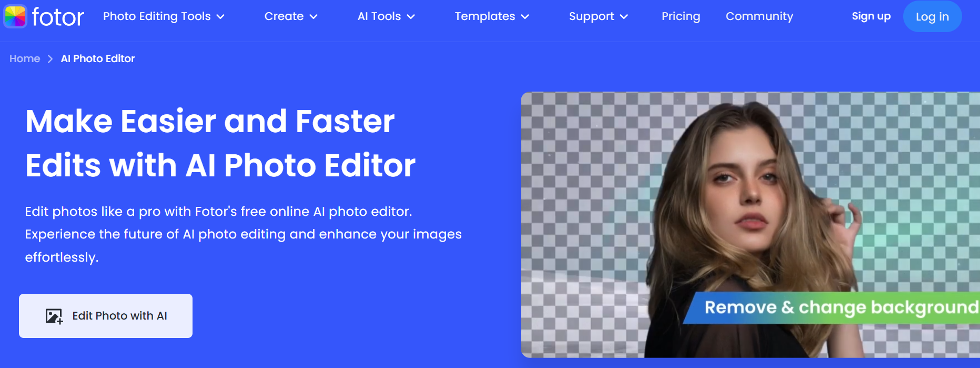Screen dimensions: 980x368
Task: Click the AI Photo Editor breadcrumb
Action: click(x=98, y=58)
